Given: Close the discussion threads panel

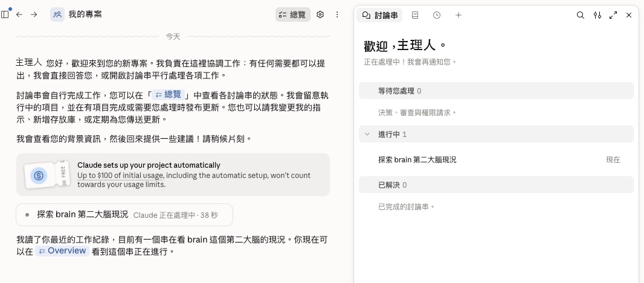Looking at the screenshot, I should coord(629,15).
